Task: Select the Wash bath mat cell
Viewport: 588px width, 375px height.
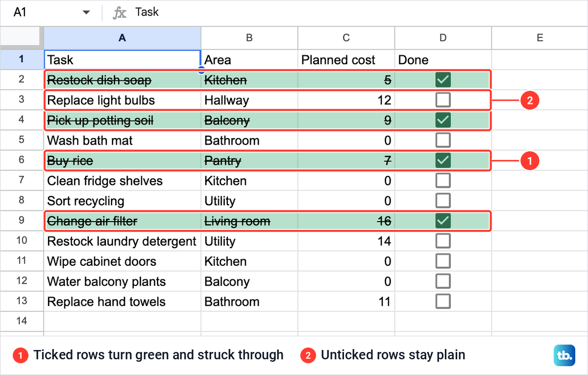Action: (x=122, y=140)
